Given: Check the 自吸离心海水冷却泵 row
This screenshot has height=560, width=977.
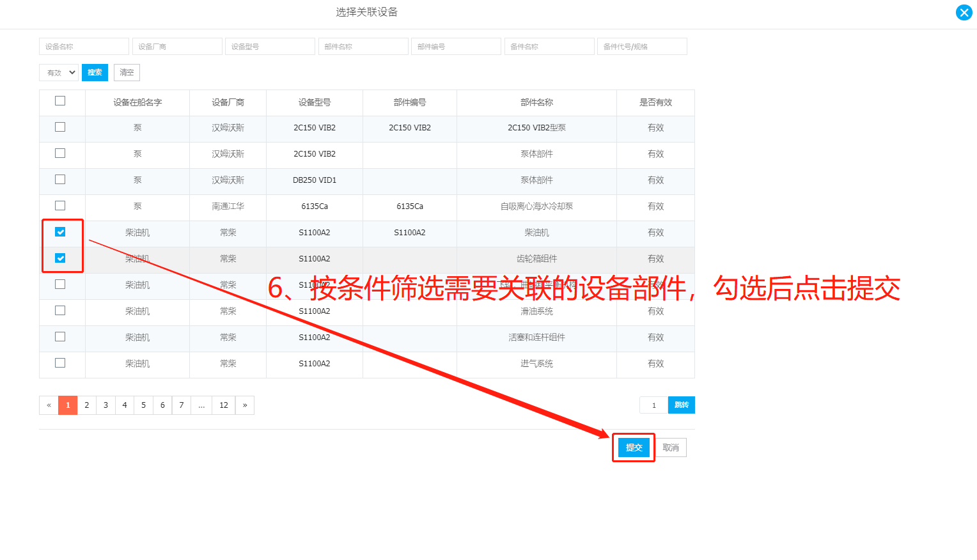Looking at the screenshot, I should [x=60, y=206].
